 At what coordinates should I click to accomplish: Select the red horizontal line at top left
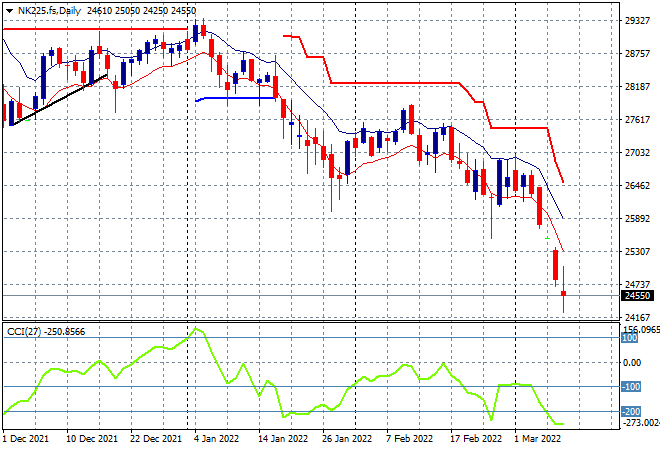[95, 29]
